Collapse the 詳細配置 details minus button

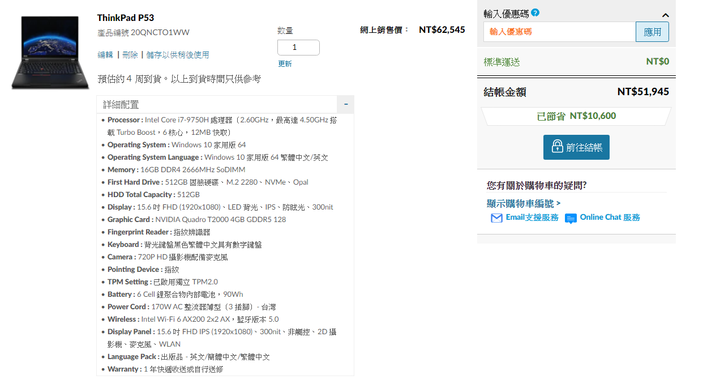tap(346, 104)
